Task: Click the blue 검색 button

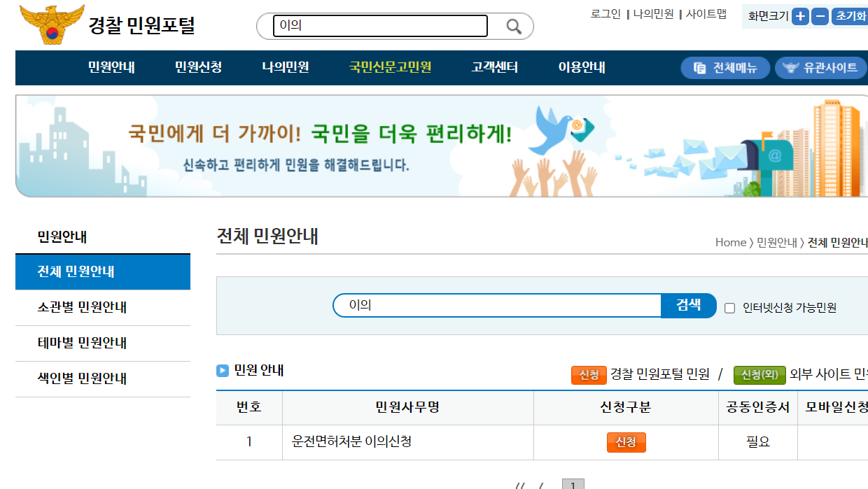Action: 689,306
